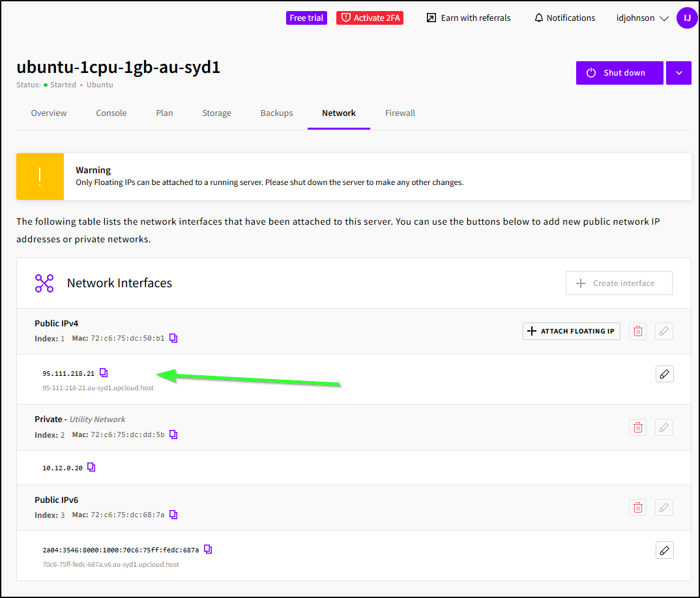Copy the Private network MAC address
This screenshot has height=598, width=700.
(173, 434)
